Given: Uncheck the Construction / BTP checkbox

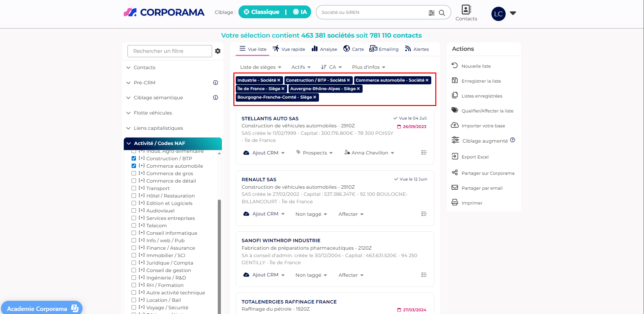Looking at the screenshot, I should tap(134, 159).
